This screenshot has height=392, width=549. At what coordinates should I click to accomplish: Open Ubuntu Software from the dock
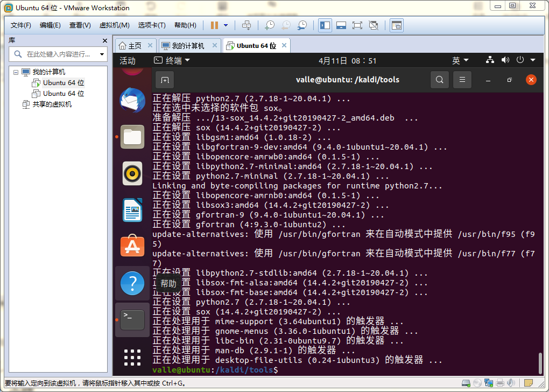[x=132, y=246]
